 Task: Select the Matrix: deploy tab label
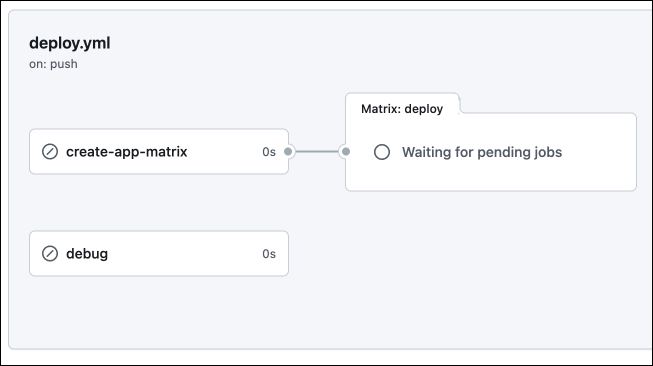point(402,109)
